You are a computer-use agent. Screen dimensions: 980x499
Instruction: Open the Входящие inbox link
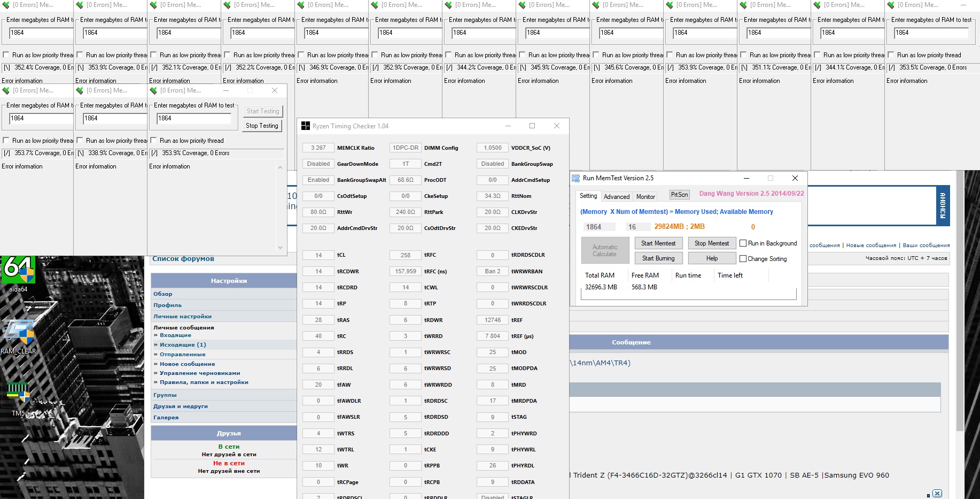click(175, 335)
